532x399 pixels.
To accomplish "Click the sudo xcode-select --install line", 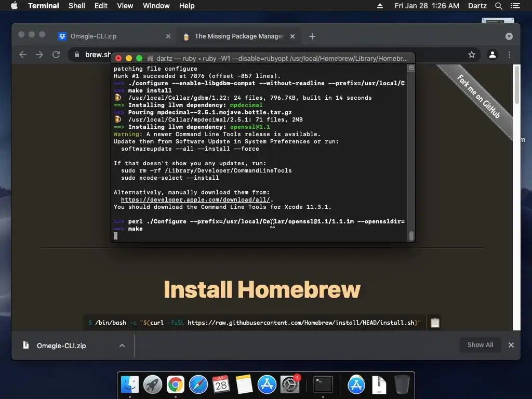I will 170,178.
